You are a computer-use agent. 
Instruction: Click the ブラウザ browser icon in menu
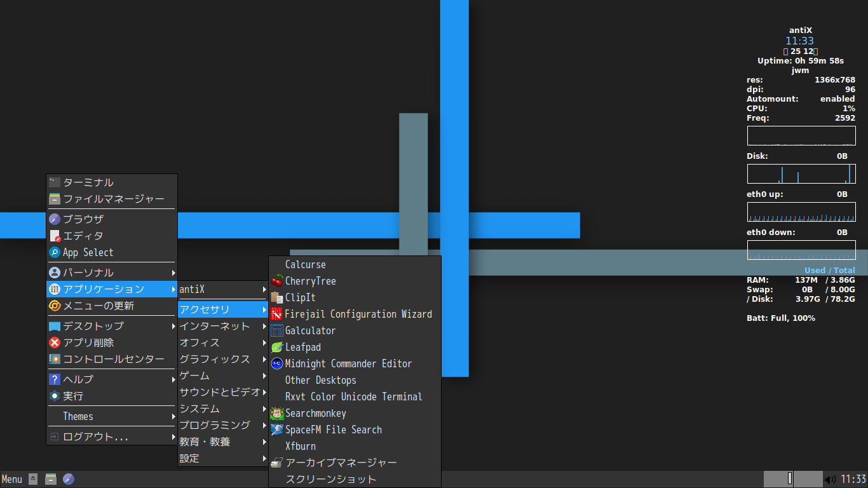(55, 219)
